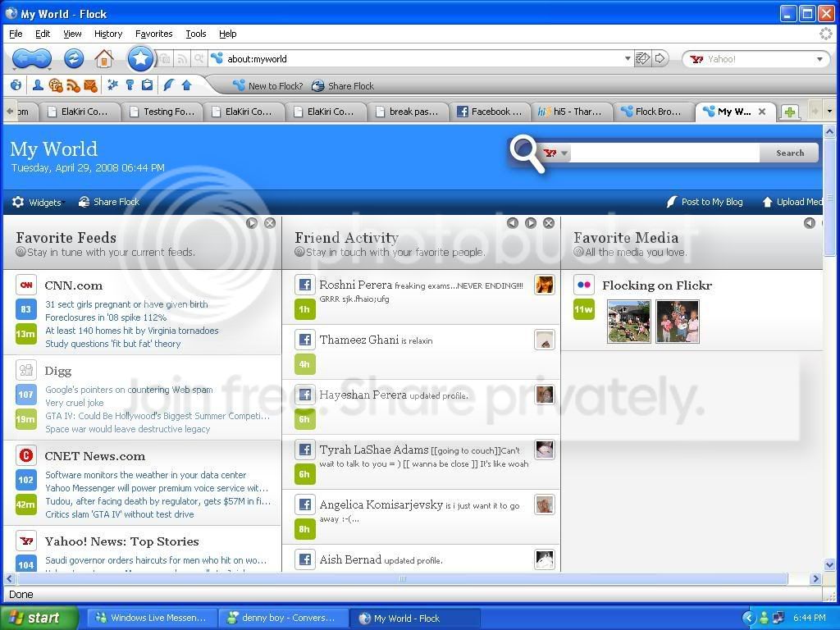Click the address bar showing about:myworld
The image size is (840, 630).
(423, 59)
